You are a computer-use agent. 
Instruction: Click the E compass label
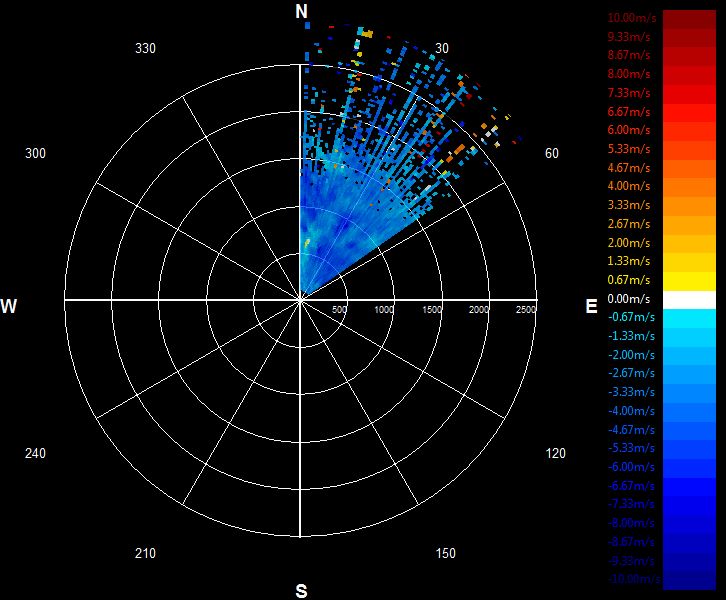coord(591,306)
